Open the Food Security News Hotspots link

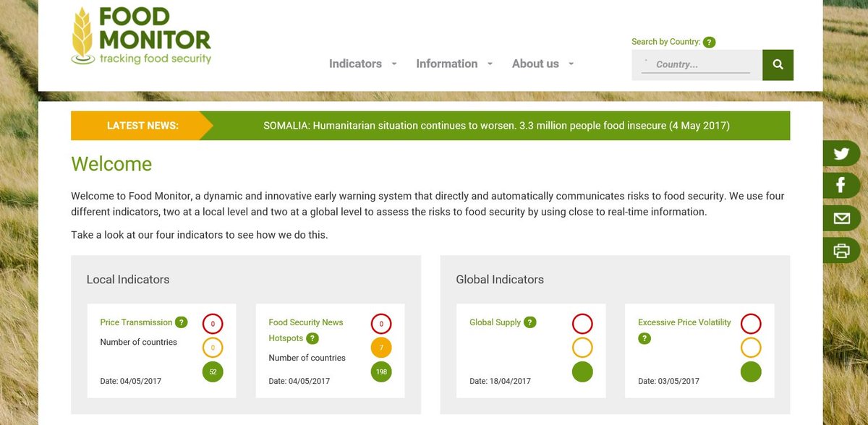click(x=306, y=330)
